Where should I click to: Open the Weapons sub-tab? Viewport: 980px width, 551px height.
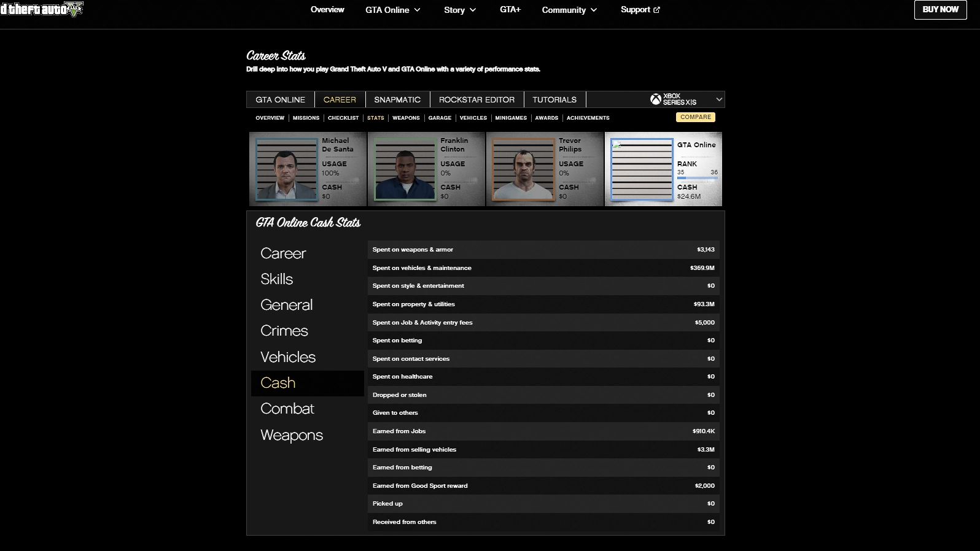406,118
